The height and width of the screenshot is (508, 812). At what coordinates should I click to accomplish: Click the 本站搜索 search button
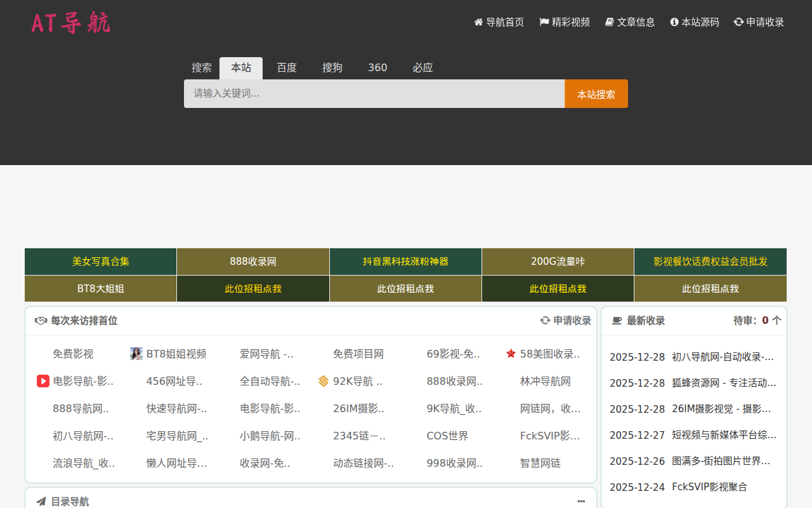tap(596, 93)
